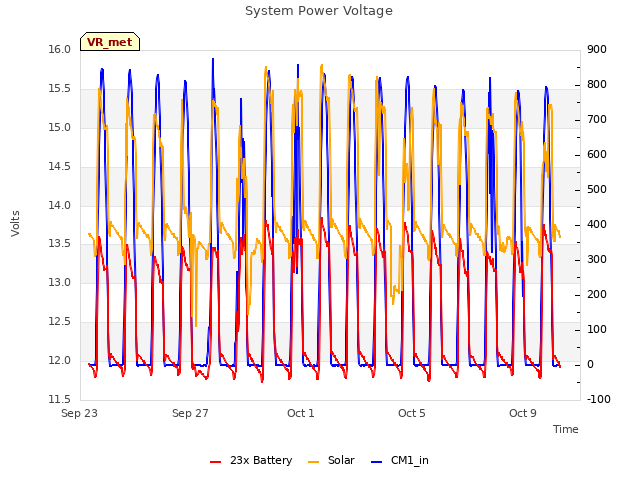This screenshot has height=480, width=640.
Task: Click the 14.5 left axis value
Action: [x=60, y=167]
